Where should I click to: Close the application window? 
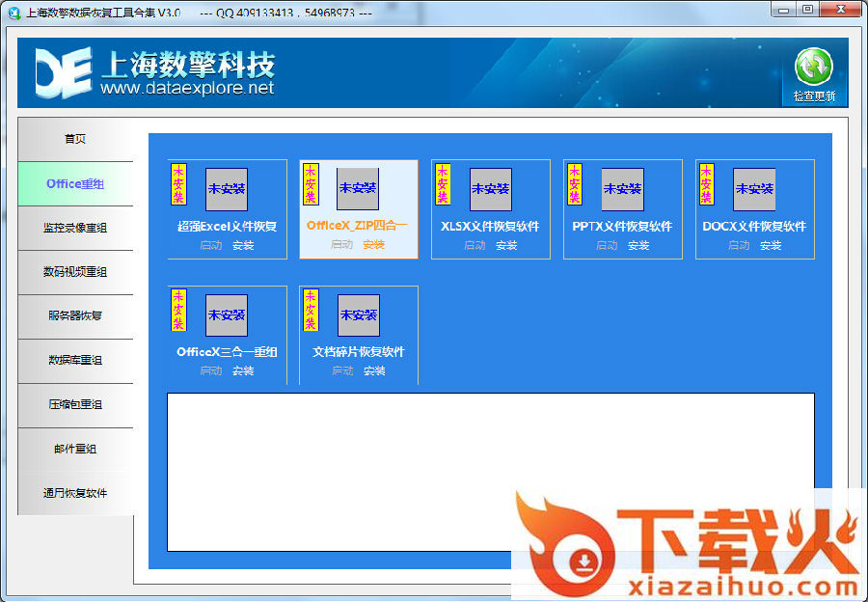(x=840, y=10)
